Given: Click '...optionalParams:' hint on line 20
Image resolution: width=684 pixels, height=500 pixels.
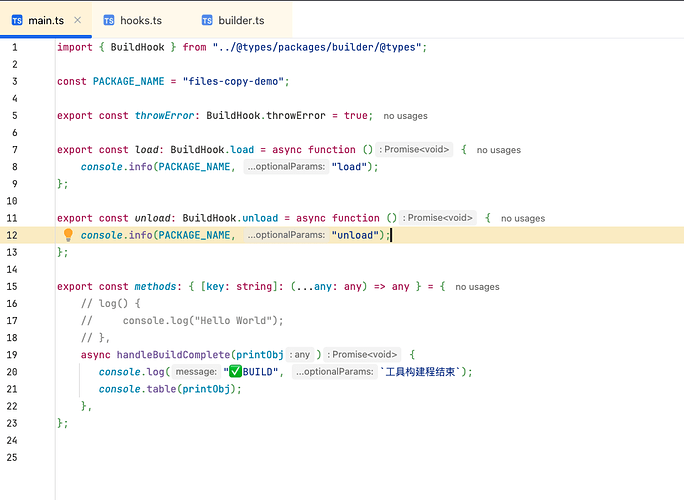Looking at the screenshot, I should pyautogui.click(x=335, y=372).
